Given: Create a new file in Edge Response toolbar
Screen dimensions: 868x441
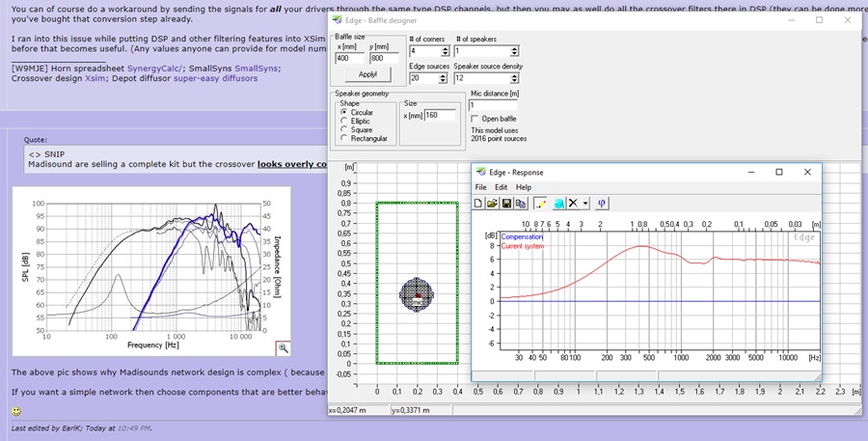Looking at the screenshot, I should click(478, 204).
